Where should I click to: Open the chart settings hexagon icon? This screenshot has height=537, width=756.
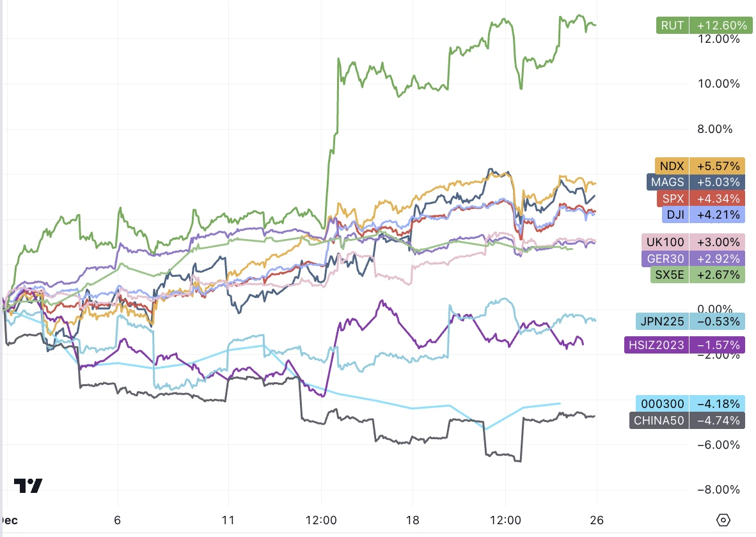tap(723, 520)
